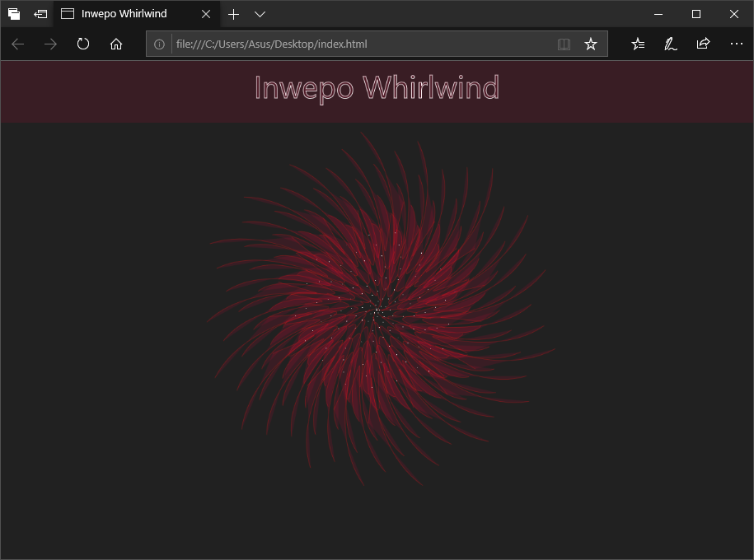Go to the home page
This screenshot has width=754, height=560.
tap(116, 44)
